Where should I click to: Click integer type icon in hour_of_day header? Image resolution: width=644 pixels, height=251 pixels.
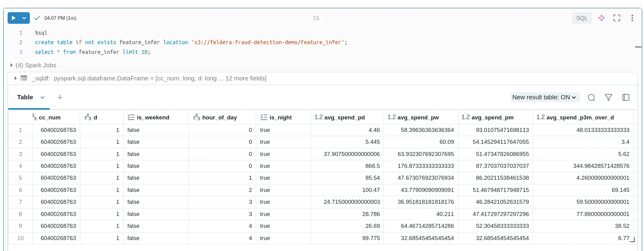point(196,117)
